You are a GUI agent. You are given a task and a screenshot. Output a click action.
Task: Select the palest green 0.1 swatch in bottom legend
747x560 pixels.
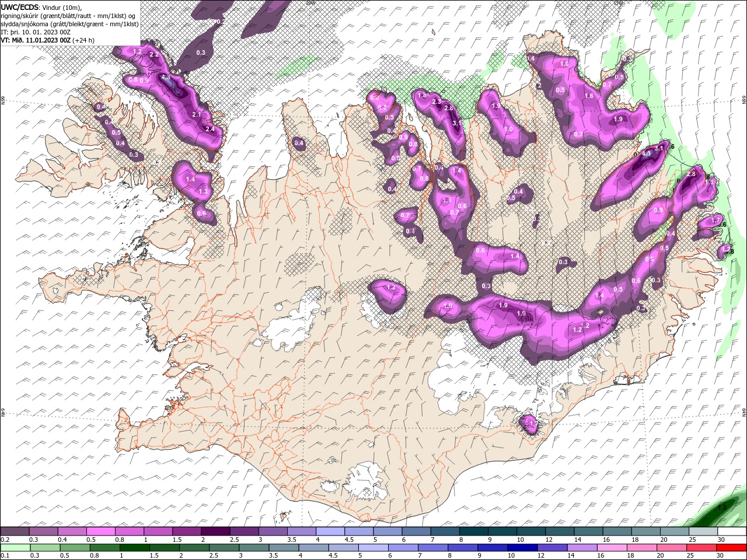(x=16, y=548)
